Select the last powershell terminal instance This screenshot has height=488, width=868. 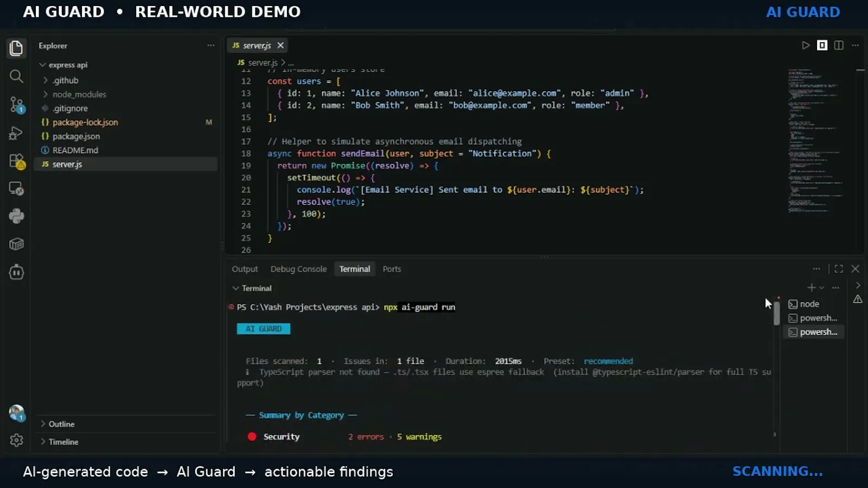point(813,332)
